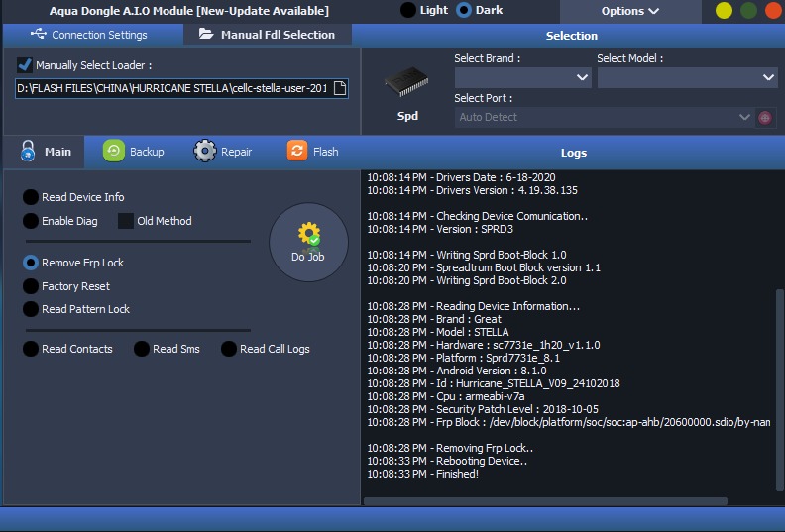Select Remove Frp Lock option
785x532 pixels.
31,263
